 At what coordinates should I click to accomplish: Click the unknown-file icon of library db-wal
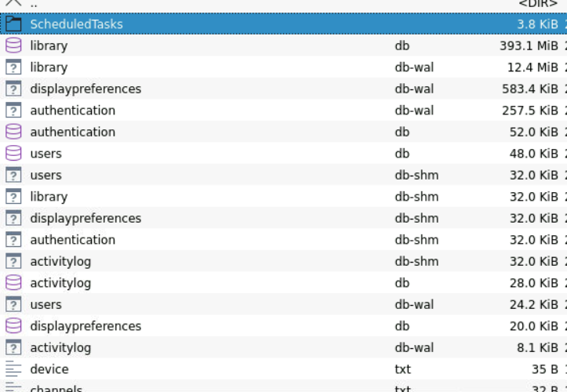coord(13,67)
